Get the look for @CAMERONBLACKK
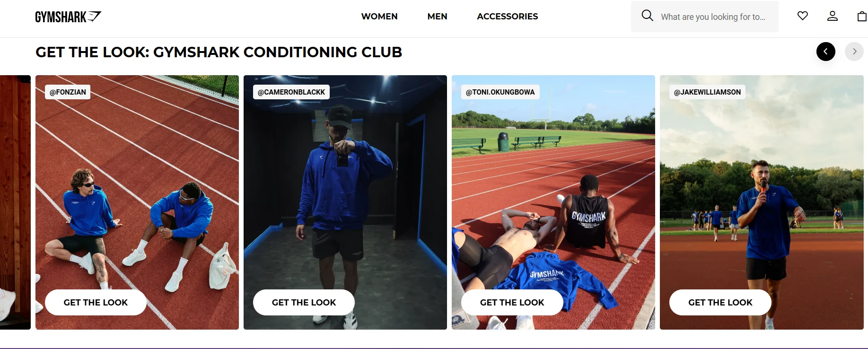This screenshot has width=868, height=349. [304, 302]
